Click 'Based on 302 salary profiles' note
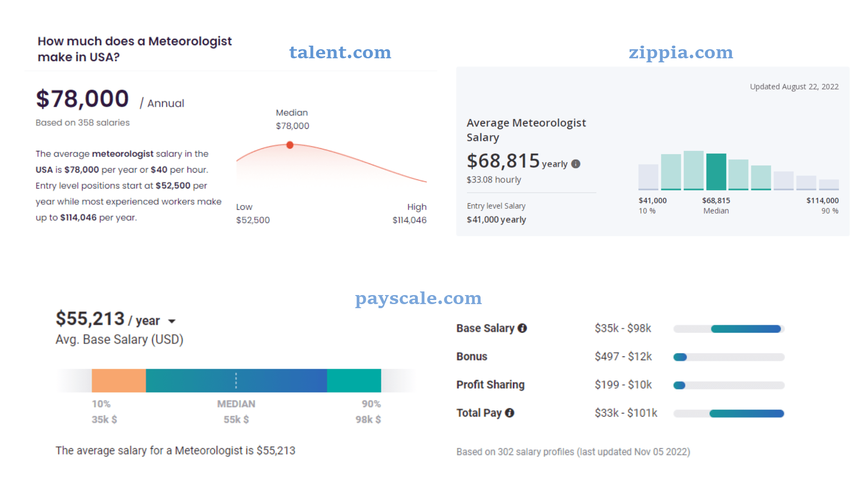This screenshot has height=488, width=868. [573, 452]
